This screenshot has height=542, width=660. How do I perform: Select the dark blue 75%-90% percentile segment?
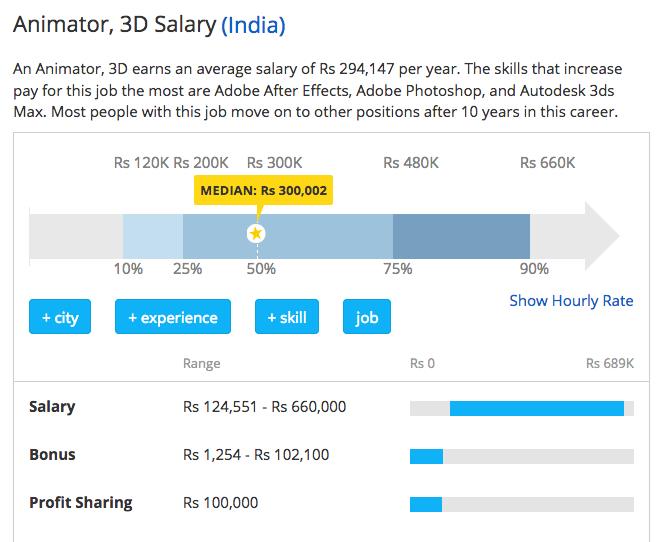(461, 233)
